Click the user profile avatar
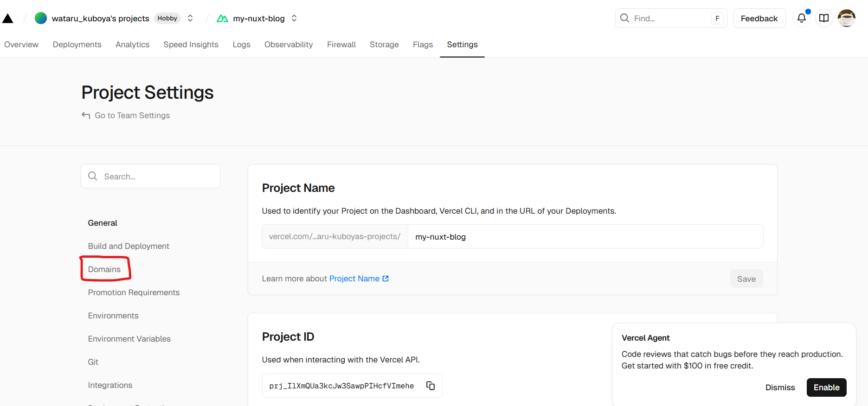868x406 pixels. (x=846, y=18)
